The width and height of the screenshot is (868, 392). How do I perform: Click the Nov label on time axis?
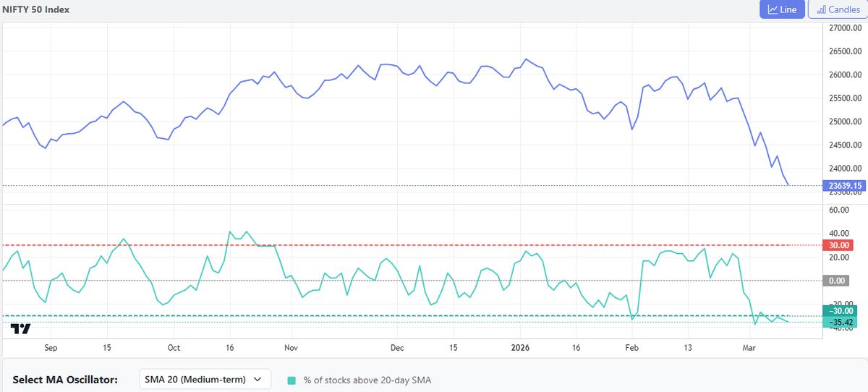pos(291,348)
